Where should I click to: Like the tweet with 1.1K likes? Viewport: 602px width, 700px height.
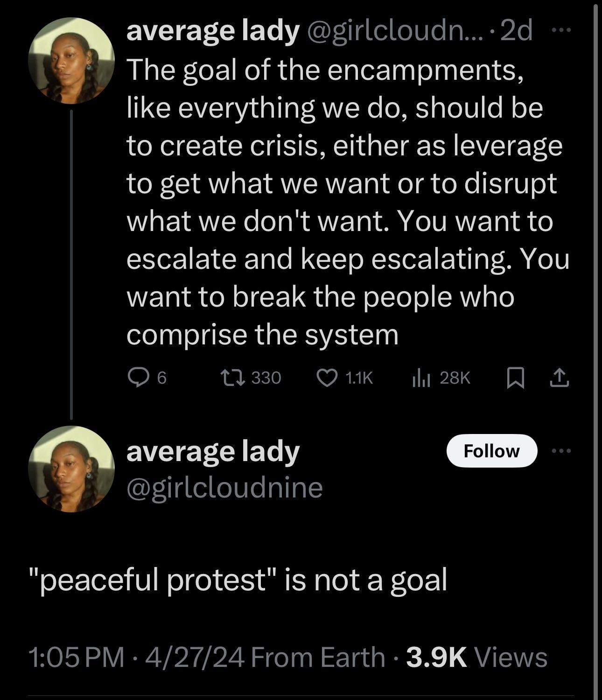327,378
